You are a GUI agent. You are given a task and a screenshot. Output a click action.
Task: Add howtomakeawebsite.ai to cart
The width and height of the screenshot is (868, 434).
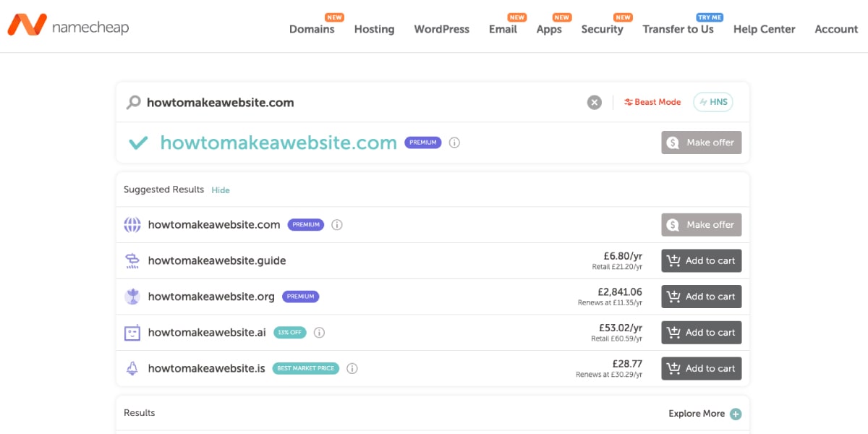coord(702,333)
